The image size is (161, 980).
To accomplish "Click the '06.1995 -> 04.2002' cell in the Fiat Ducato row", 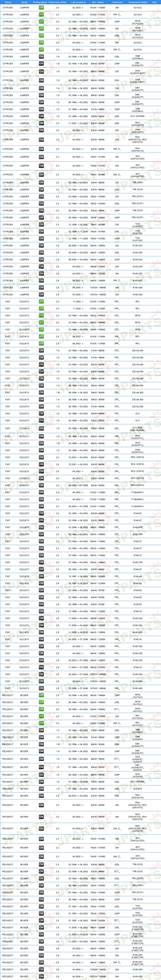I will (78, 407).
